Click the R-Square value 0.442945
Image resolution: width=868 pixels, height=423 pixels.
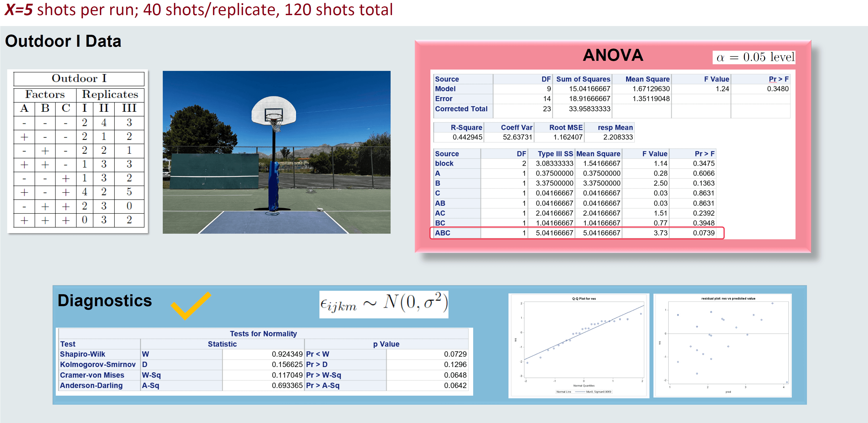pos(467,137)
